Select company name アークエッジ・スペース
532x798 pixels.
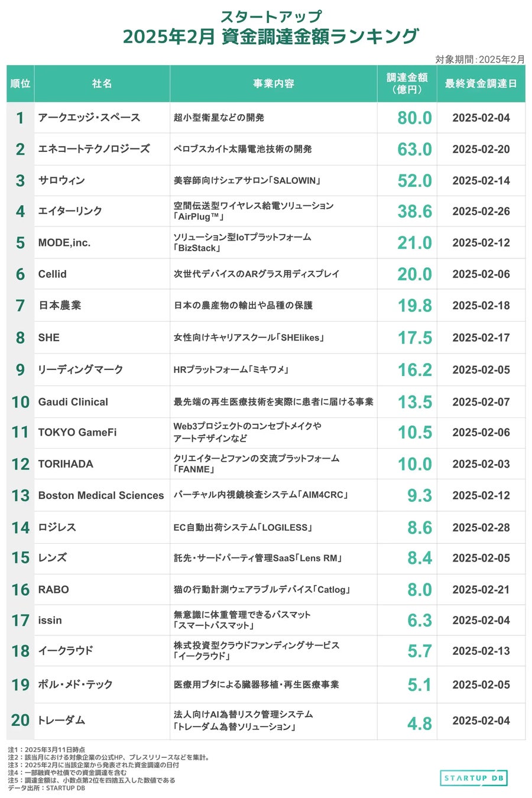tap(89, 118)
